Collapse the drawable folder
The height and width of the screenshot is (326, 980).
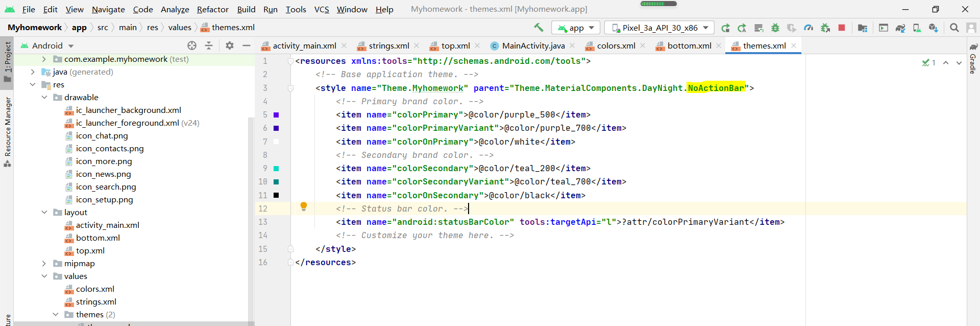pos(44,98)
